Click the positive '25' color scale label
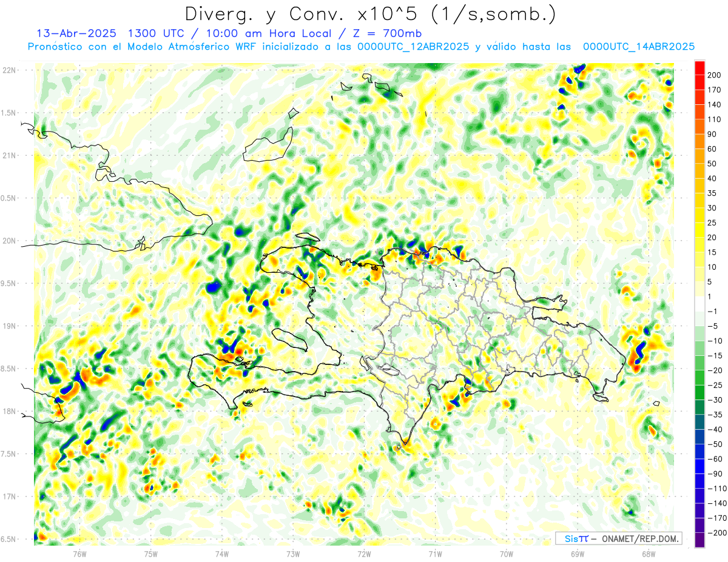 [713, 222]
